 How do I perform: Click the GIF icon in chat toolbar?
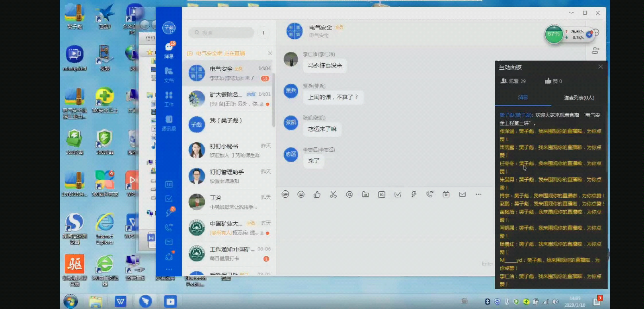285,194
